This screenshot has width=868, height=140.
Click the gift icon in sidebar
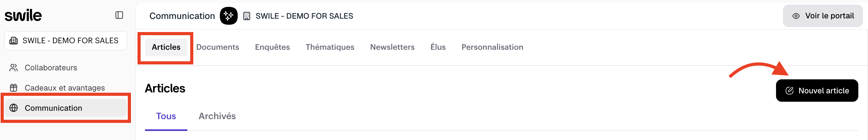[x=13, y=88]
